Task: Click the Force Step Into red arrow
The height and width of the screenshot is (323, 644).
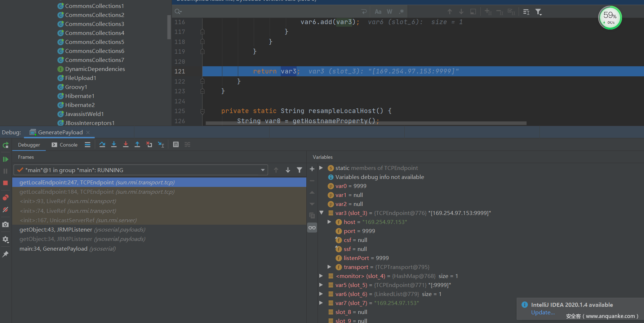Action: [126, 144]
